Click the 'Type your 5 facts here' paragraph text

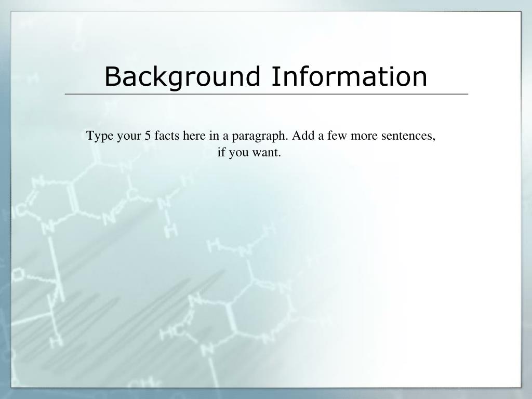pyautogui.click(x=261, y=144)
